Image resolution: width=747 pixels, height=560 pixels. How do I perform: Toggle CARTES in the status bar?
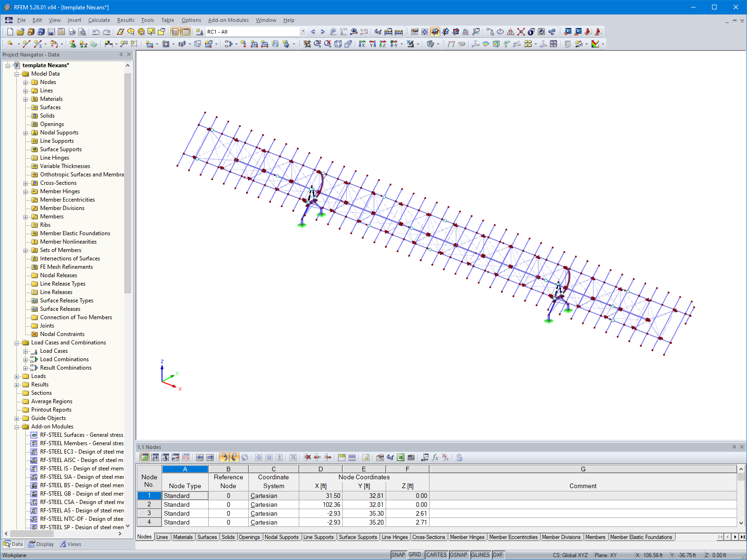tap(437, 555)
